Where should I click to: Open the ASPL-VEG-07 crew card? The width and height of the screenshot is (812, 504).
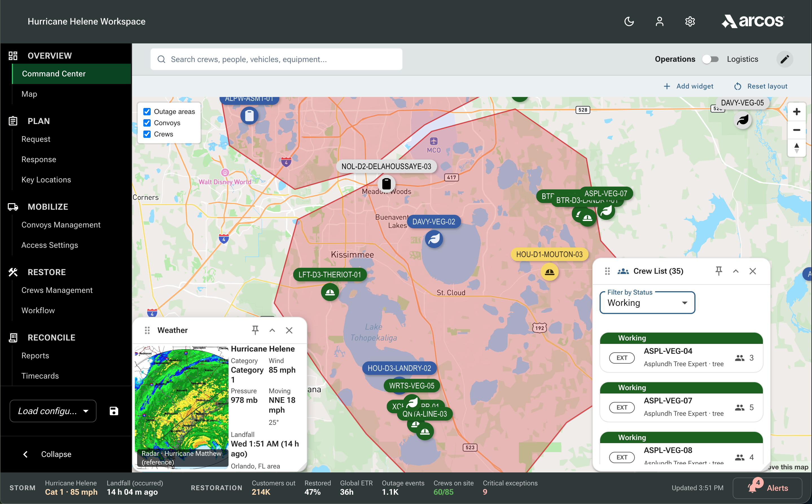681,402
